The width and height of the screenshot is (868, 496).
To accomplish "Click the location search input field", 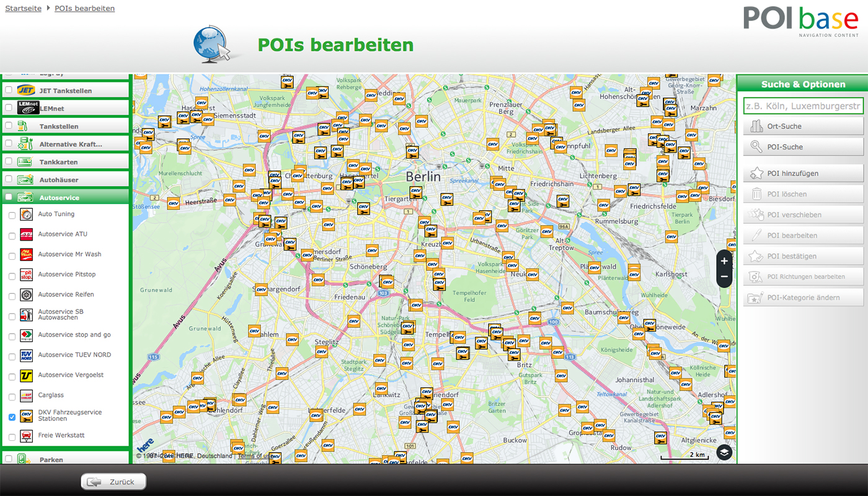I will [803, 106].
